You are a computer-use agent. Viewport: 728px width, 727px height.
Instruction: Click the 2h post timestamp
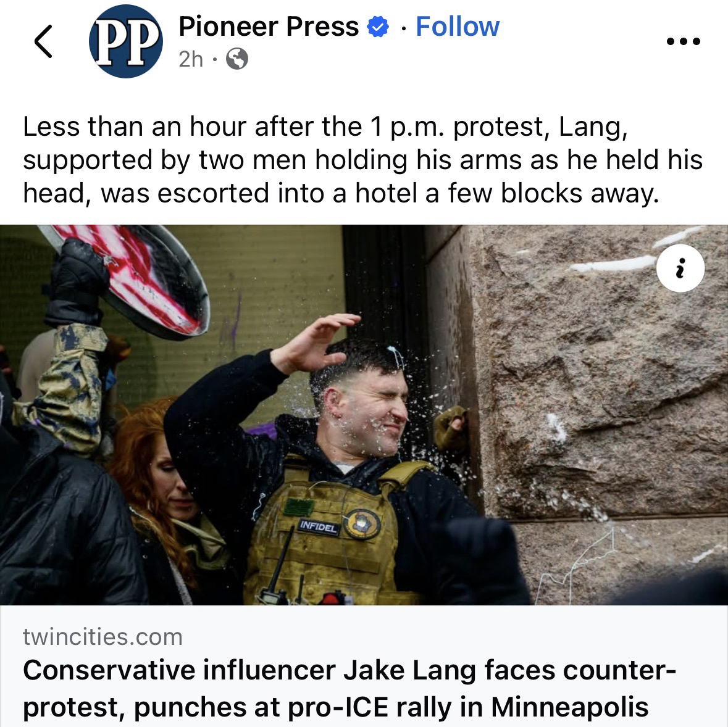click(191, 59)
